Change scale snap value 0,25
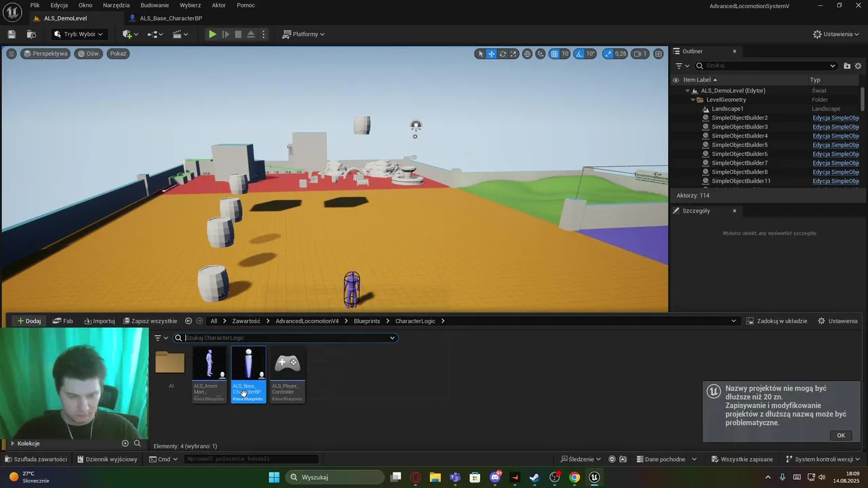Image resolution: width=868 pixels, height=488 pixels. point(620,54)
